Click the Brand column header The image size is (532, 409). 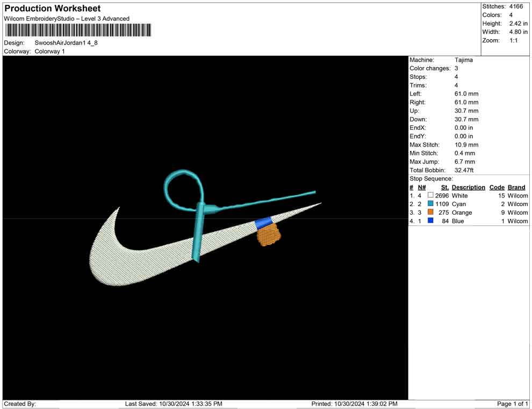click(x=516, y=187)
